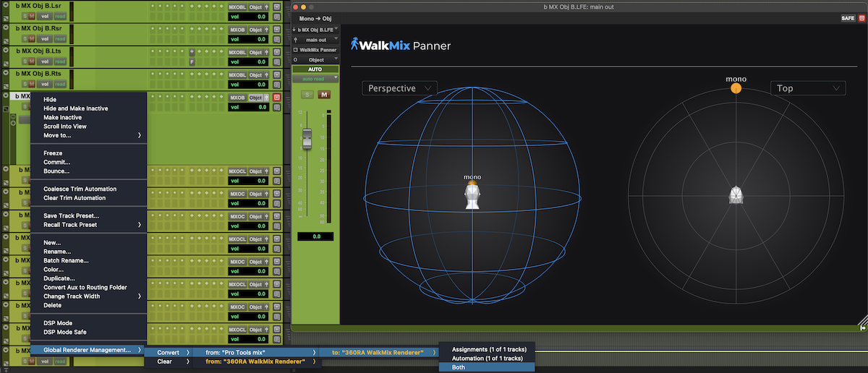Click the SAFE button in the panner header
This screenshot has width=868, height=373.
point(848,18)
